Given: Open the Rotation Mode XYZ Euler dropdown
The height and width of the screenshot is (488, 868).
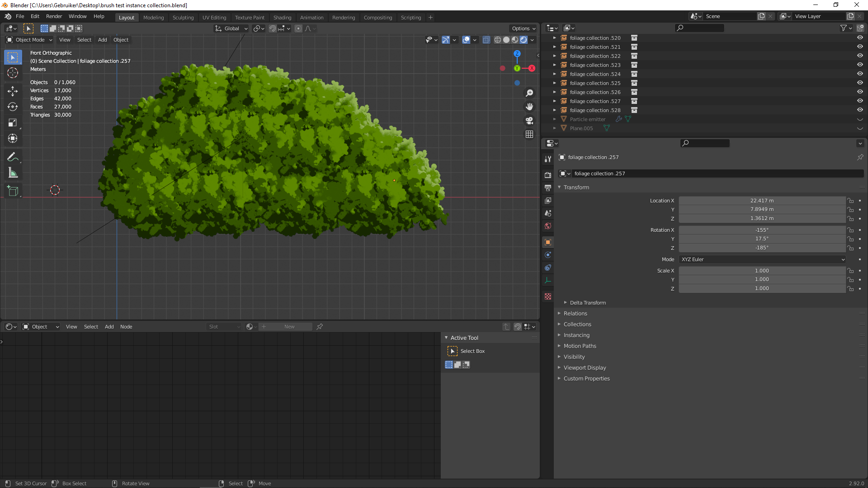Looking at the screenshot, I should click(762, 259).
